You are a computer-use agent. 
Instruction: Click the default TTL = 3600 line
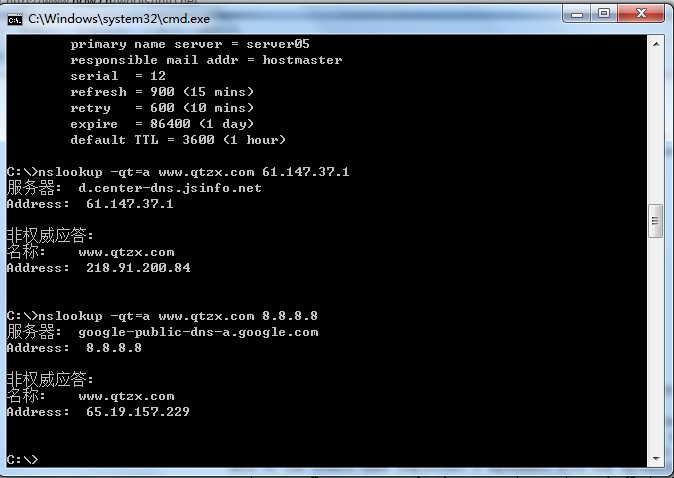point(178,140)
